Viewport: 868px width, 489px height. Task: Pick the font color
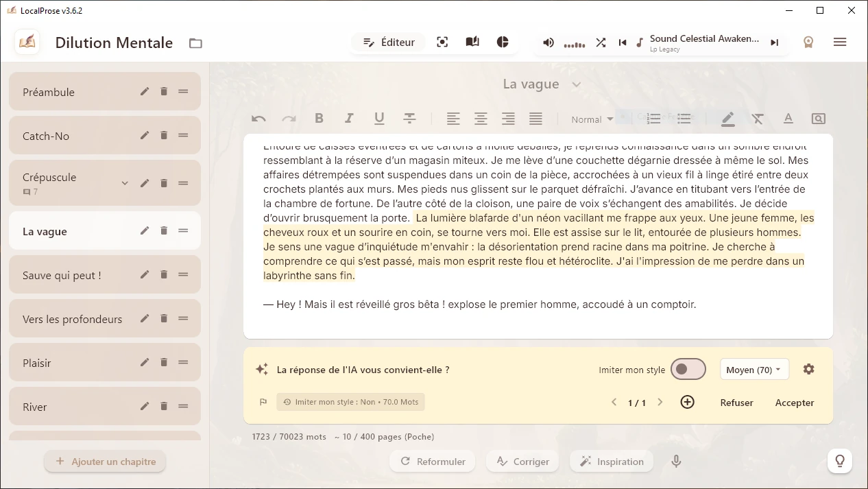point(788,119)
